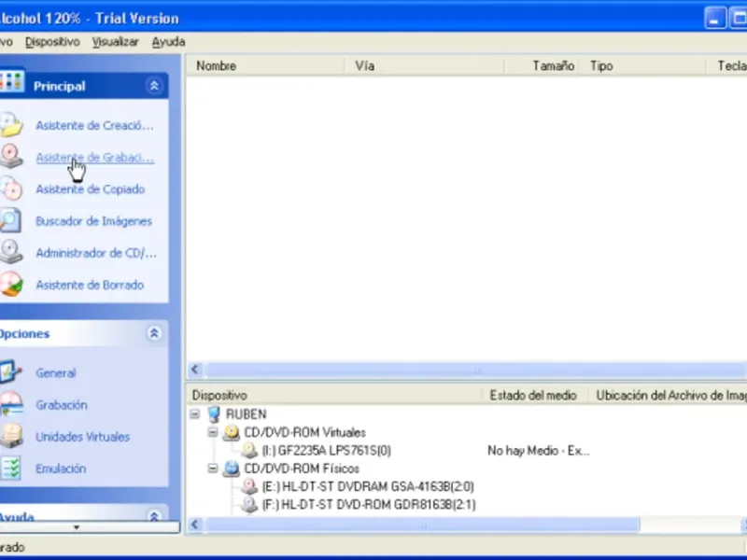747x560 pixels.
Task: Collapse the CD/DVD-ROM Virtuales node
Action: click(213, 432)
